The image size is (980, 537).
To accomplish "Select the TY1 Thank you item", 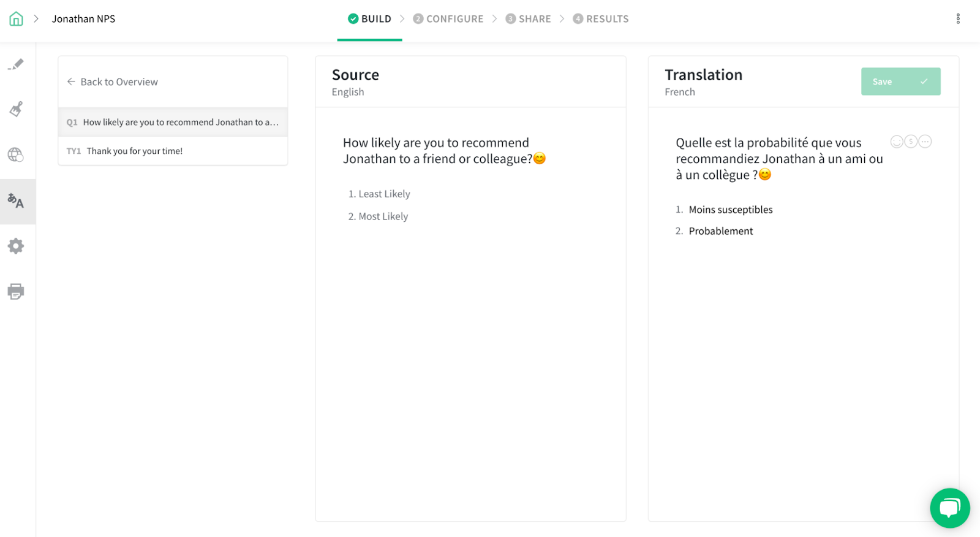I will (x=135, y=151).
